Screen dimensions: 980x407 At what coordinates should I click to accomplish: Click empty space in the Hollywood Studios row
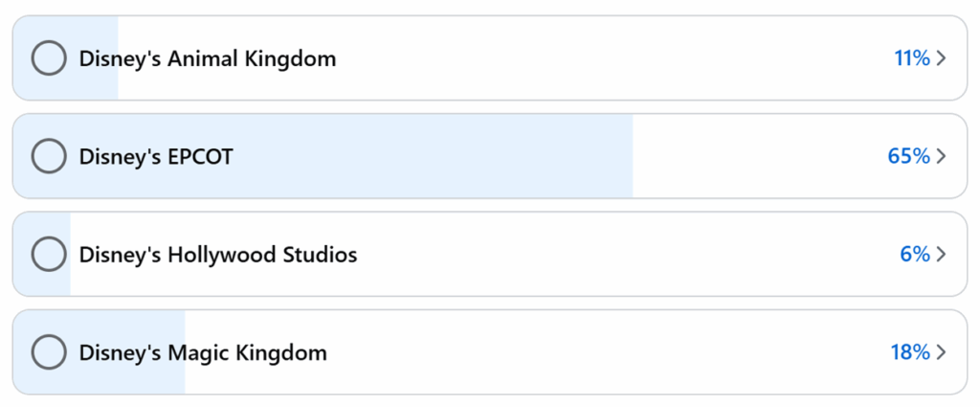(x=622, y=254)
